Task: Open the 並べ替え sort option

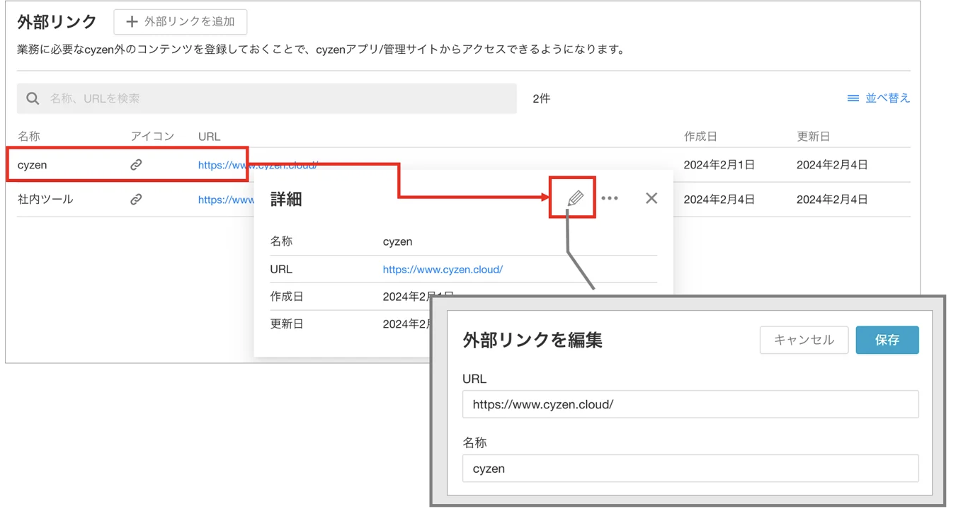Action: (879, 98)
